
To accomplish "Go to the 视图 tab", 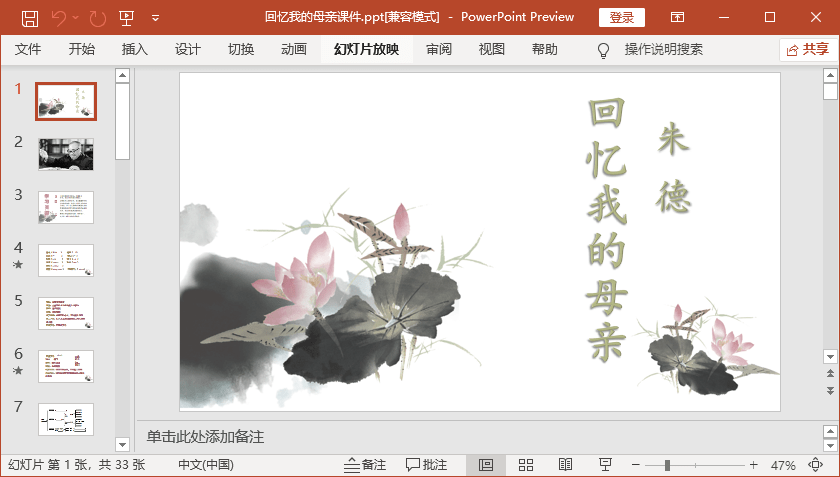I will [x=492, y=49].
